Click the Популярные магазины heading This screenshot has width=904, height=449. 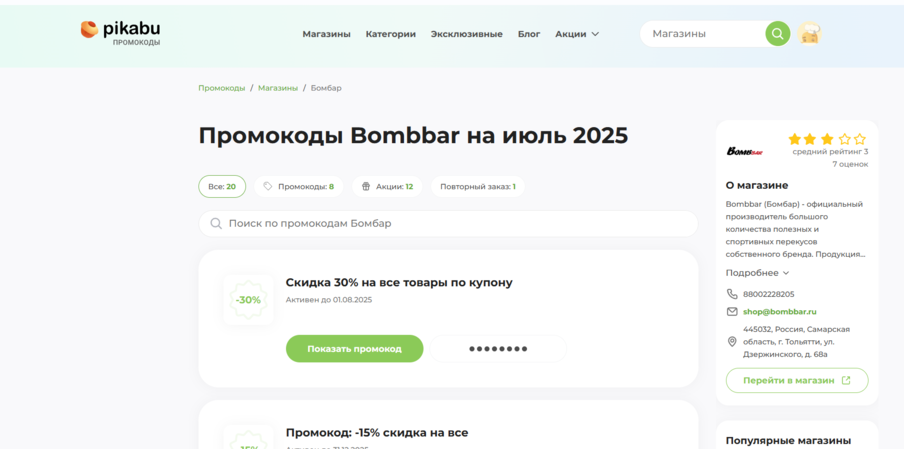pos(788,441)
